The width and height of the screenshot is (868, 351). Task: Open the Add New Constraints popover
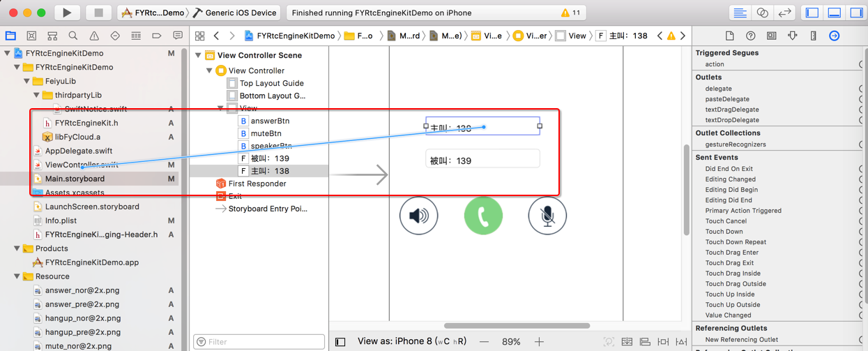[663, 342]
